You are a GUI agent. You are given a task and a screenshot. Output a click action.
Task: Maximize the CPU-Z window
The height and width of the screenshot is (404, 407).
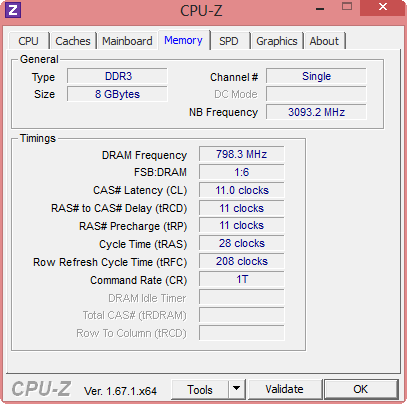tap(347, 7)
